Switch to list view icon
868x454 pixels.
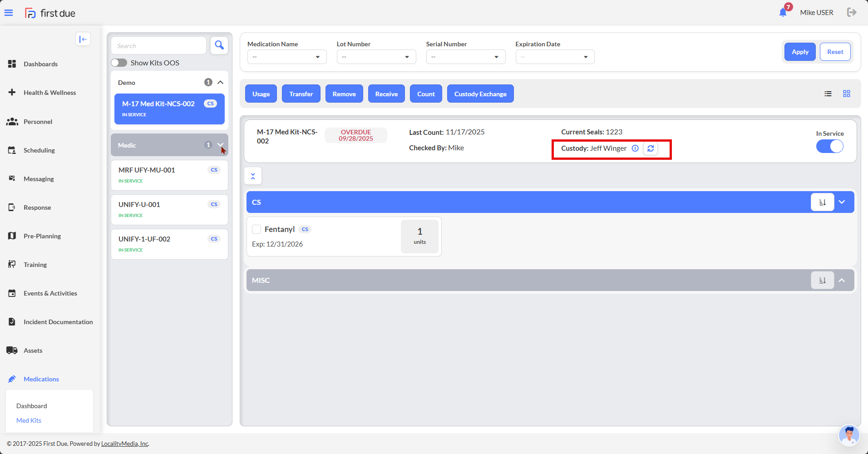pyautogui.click(x=828, y=94)
